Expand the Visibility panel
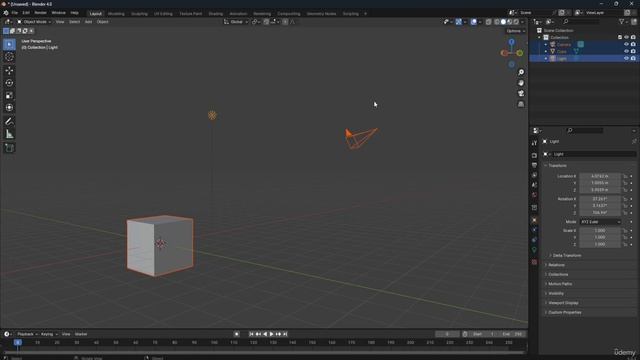640x360 pixels. tap(556, 293)
